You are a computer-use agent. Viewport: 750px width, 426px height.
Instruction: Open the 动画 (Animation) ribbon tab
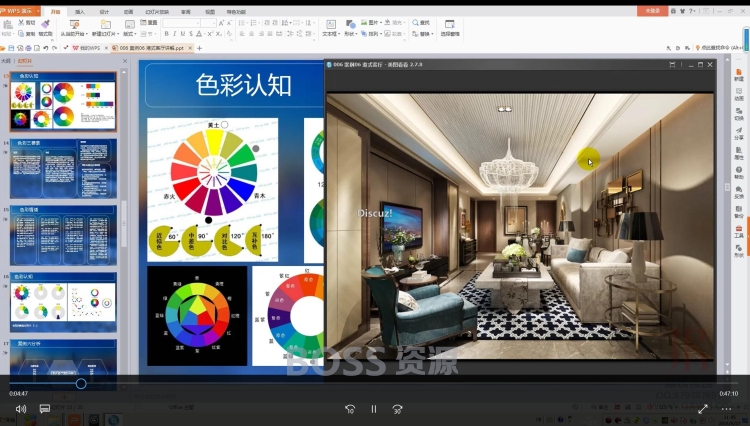[x=128, y=11]
